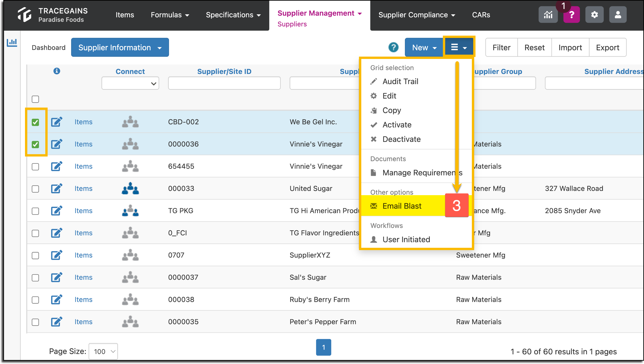Viewport: 644px width, 364px height.
Task: Check the TG PKG row checkbox
Action: (x=35, y=211)
